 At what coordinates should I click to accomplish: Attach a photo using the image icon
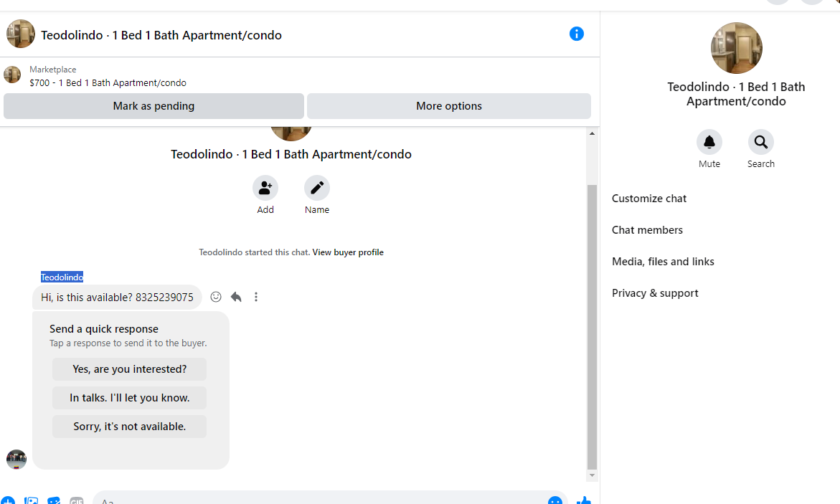[31, 501]
